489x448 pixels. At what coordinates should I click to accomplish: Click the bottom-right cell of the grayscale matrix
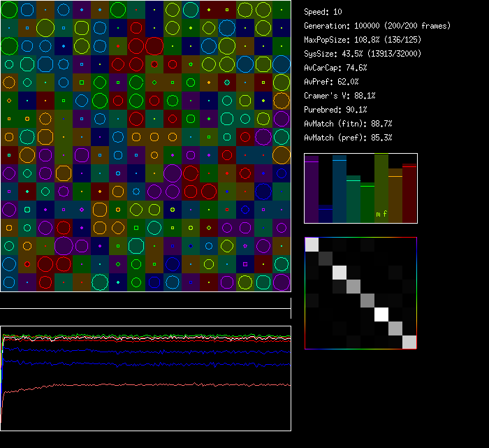tap(409, 342)
